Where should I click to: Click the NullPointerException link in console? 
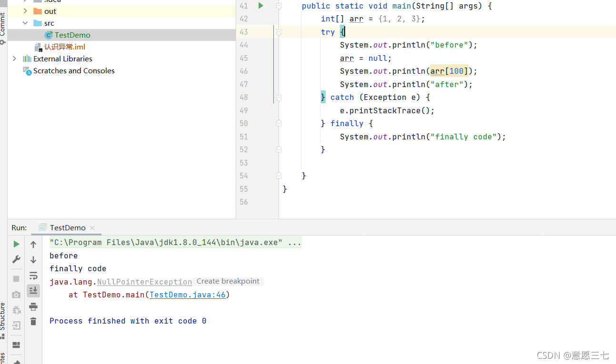pyautogui.click(x=145, y=282)
